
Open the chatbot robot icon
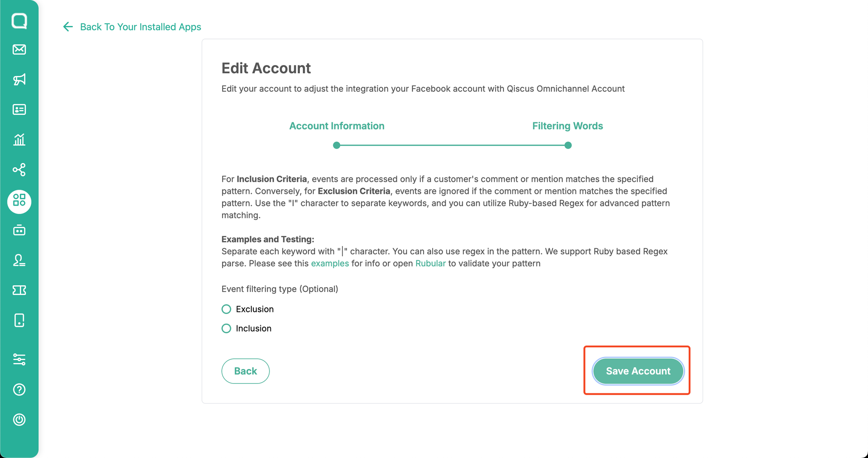coord(19,230)
